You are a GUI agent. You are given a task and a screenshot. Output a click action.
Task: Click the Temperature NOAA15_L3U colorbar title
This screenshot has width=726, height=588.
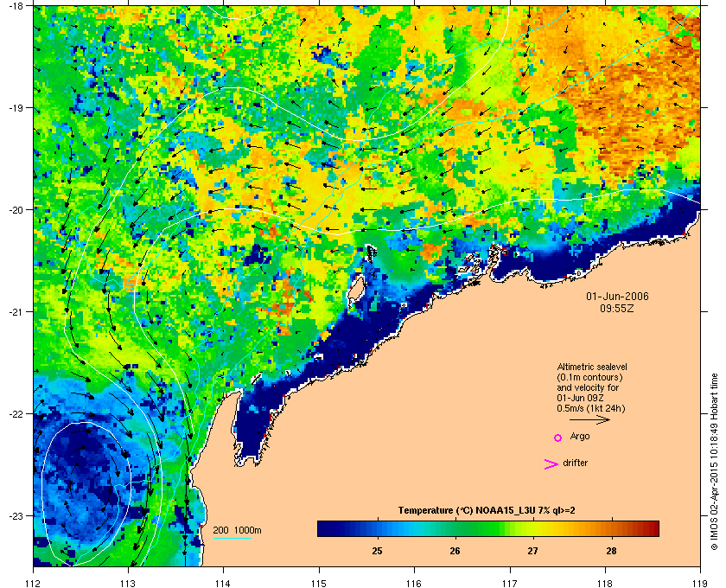click(x=487, y=510)
